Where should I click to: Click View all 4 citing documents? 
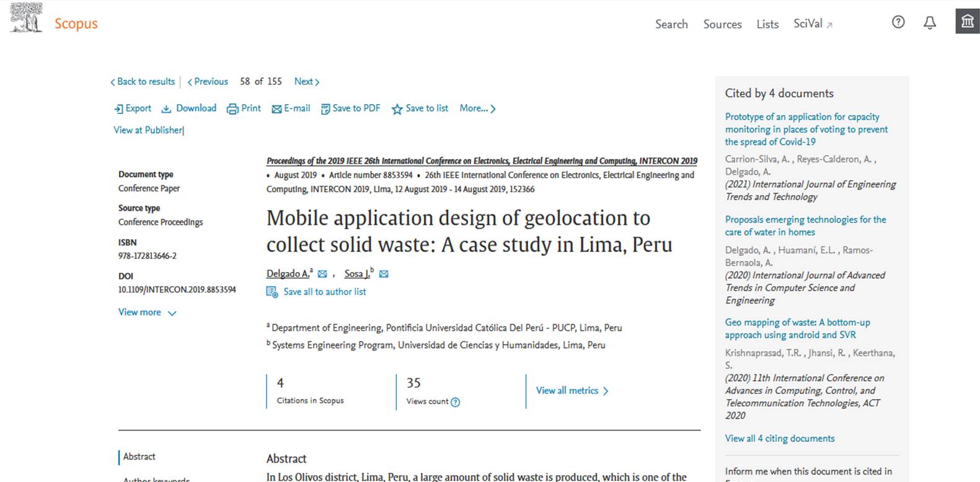[x=780, y=439]
